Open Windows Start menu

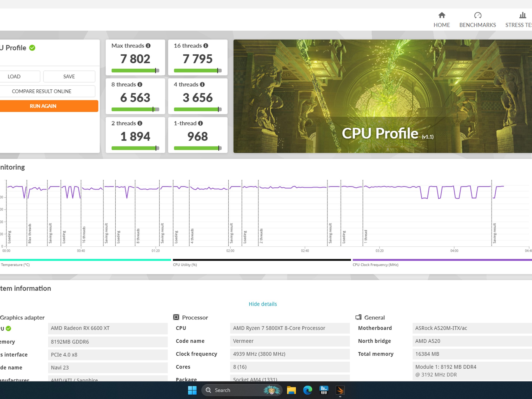(x=192, y=390)
